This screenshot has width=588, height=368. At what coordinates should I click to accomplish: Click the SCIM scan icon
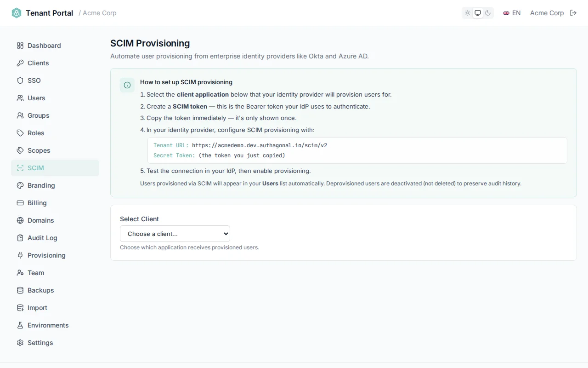coord(20,168)
